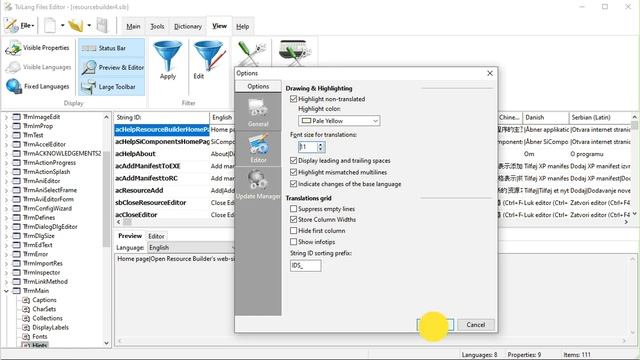Select the Fonts node
The height and width of the screenshot is (360, 640).
(40, 336)
